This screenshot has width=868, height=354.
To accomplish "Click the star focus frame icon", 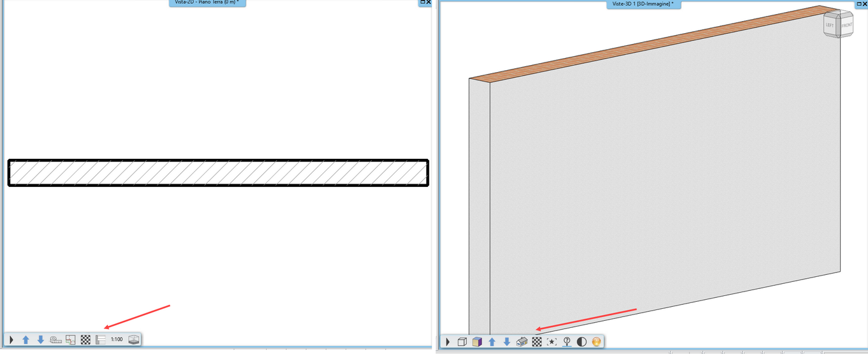I will (552, 342).
